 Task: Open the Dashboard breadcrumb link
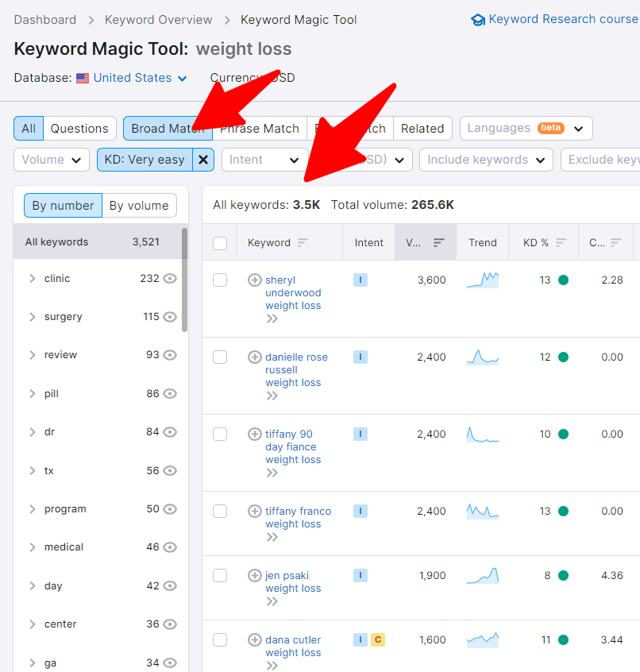tap(44, 19)
